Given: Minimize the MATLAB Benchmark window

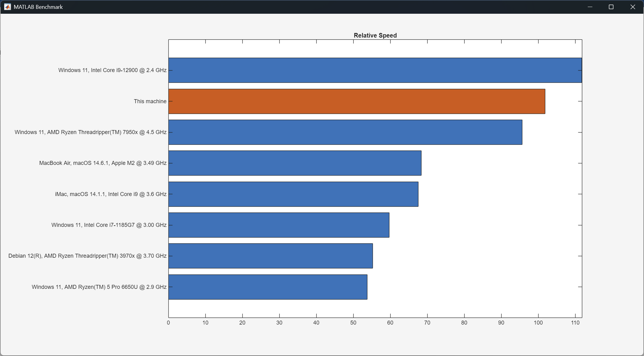Looking at the screenshot, I should (x=590, y=7).
